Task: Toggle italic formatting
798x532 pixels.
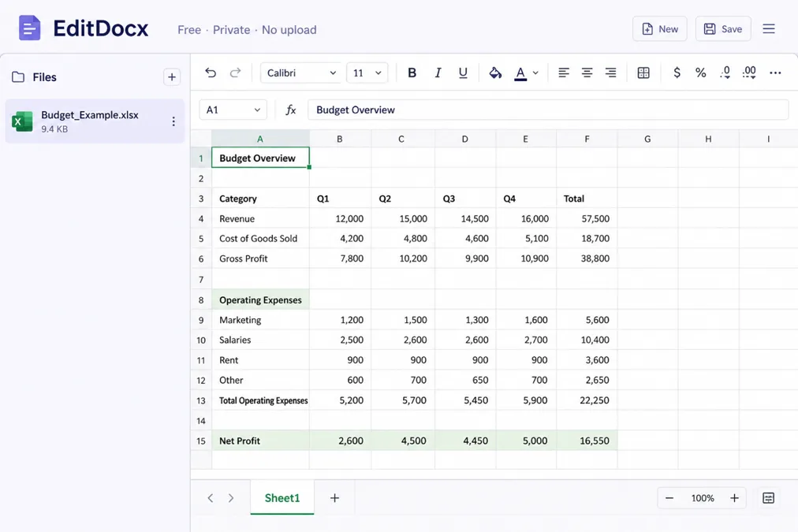Action: tap(438, 73)
